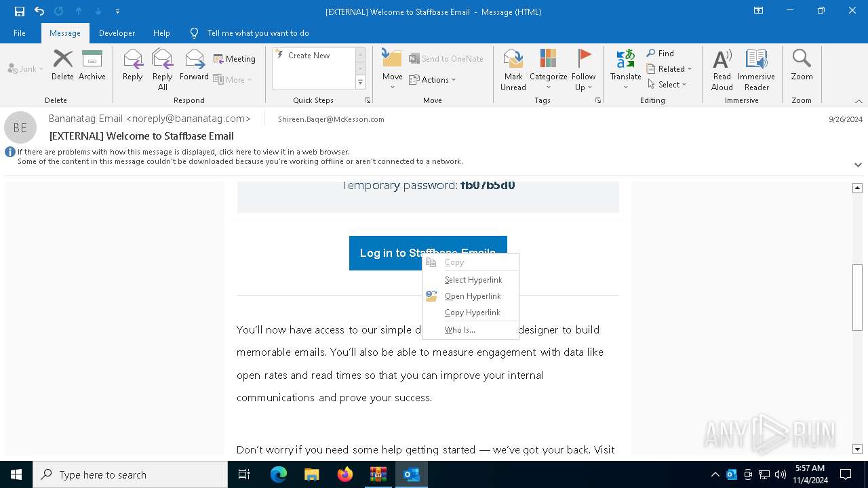Expand the message header chevron
Viewport: 868px width, 488px height.
pos(858,165)
